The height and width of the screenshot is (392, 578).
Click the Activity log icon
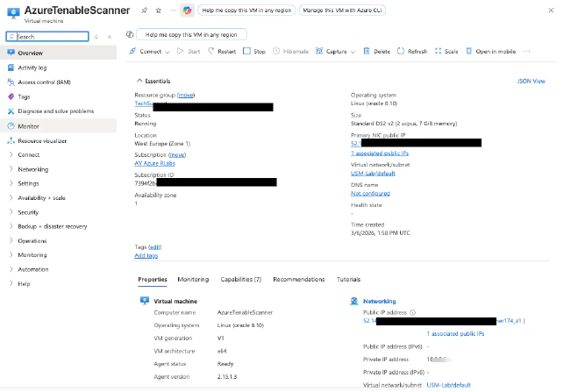[11, 68]
